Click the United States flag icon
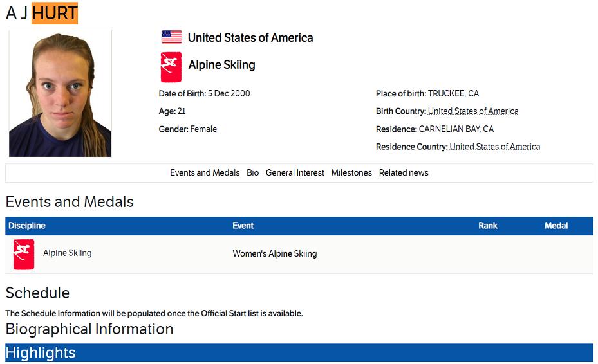Image resolution: width=598 pixels, height=364 pixels. click(171, 37)
